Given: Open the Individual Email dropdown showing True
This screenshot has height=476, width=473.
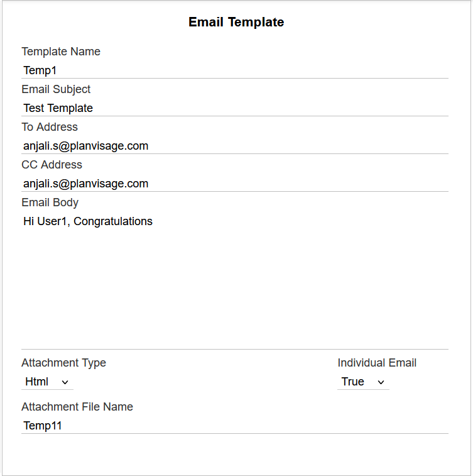Looking at the screenshot, I should (x=363, y=382).
